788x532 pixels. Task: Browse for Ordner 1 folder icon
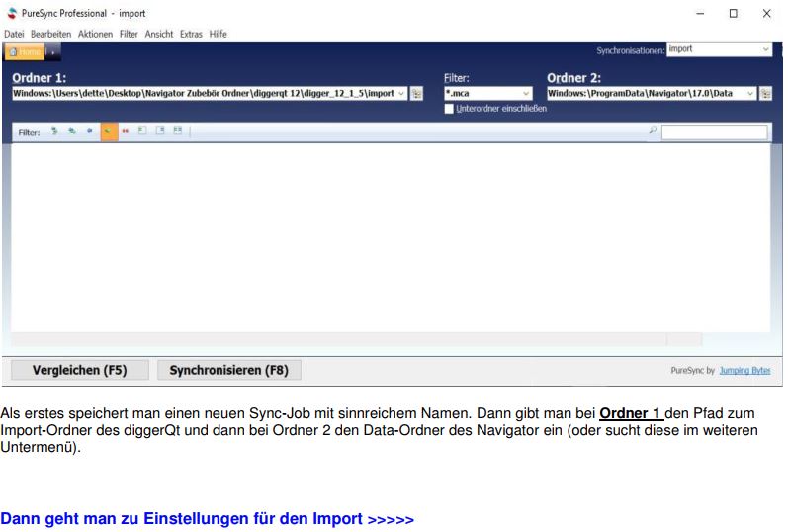pos(416,93)
